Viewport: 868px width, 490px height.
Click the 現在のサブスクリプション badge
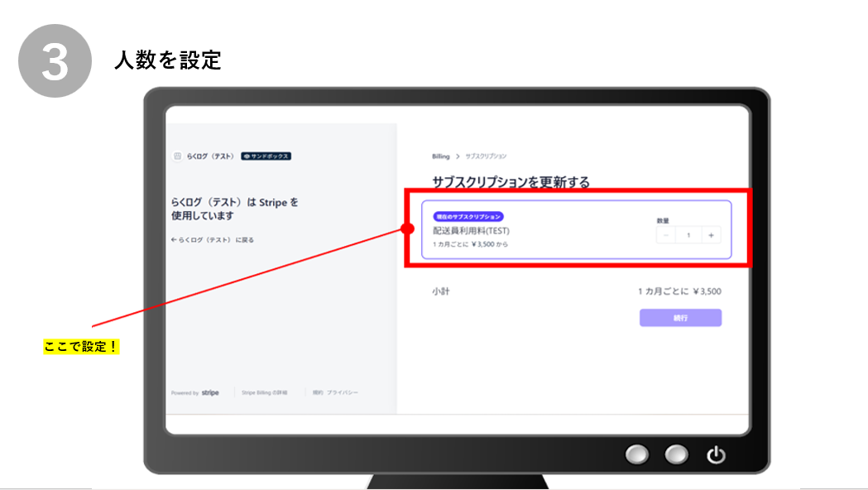coord(468,216)
